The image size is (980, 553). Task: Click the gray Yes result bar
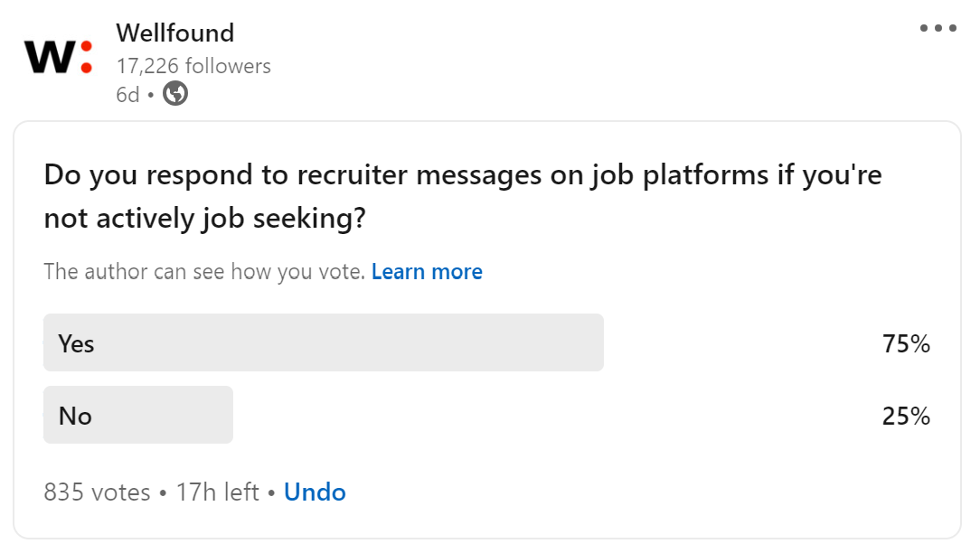coord(362,342)
